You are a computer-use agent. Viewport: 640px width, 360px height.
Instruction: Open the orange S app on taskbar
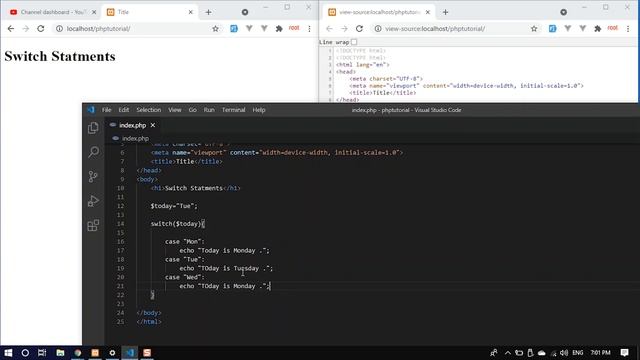(147, 353)
